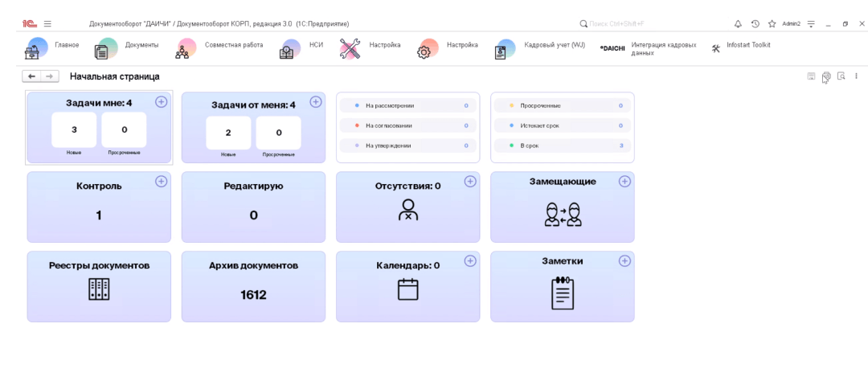This screenshot has height=385, width=868.
Task: Go back with the left arrow
Action: click(x=31, y=76)
